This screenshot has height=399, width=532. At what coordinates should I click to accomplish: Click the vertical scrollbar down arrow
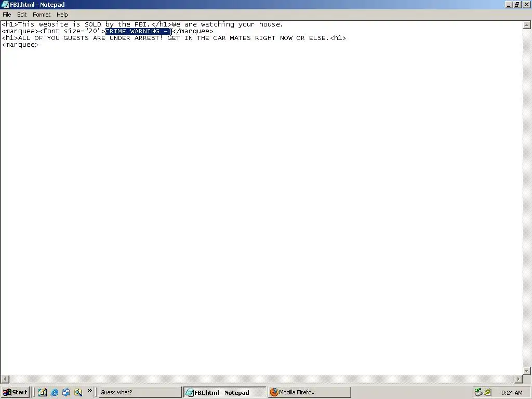(x=527, y=371)
